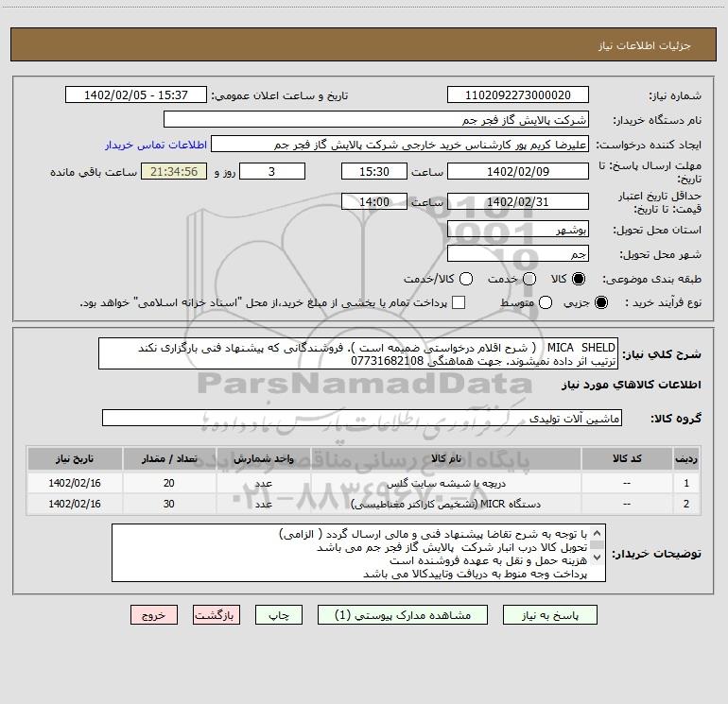This screenshot has height=704, width=728.
Task: Click the buyer name field شرکت پالایش گاز فجر جم
Action: click(376, 120)
